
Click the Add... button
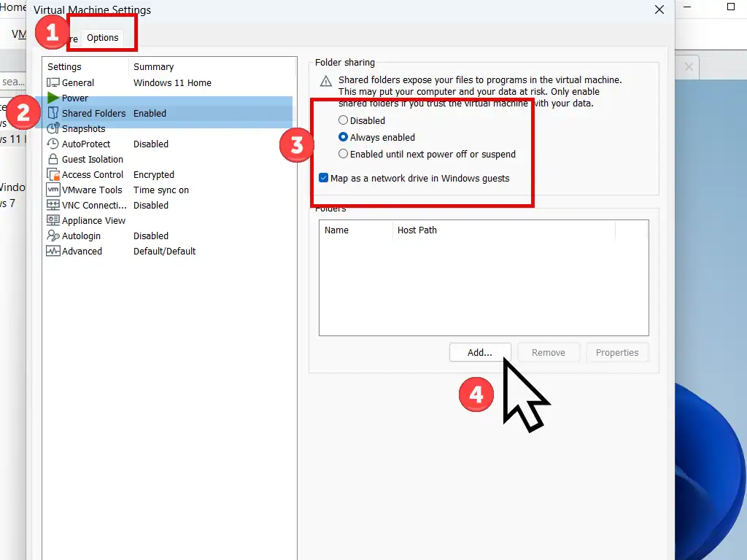(x=480, y=352)
